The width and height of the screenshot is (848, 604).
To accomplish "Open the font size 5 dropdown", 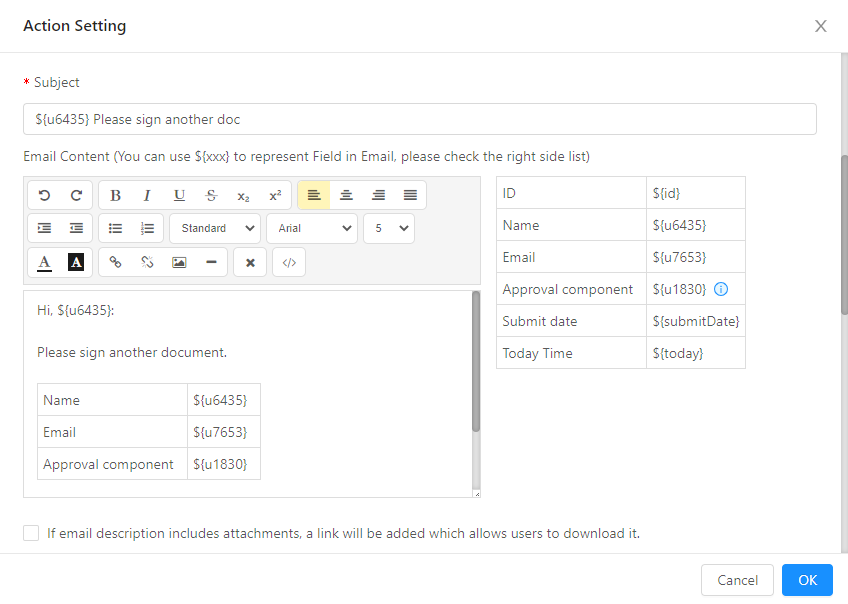I will coord(389,228).
